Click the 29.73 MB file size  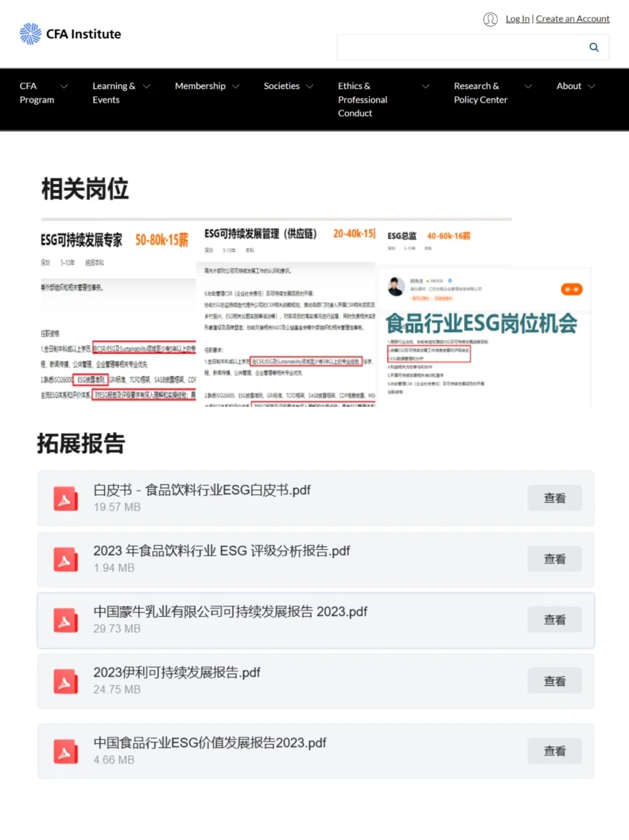point(117,629)
